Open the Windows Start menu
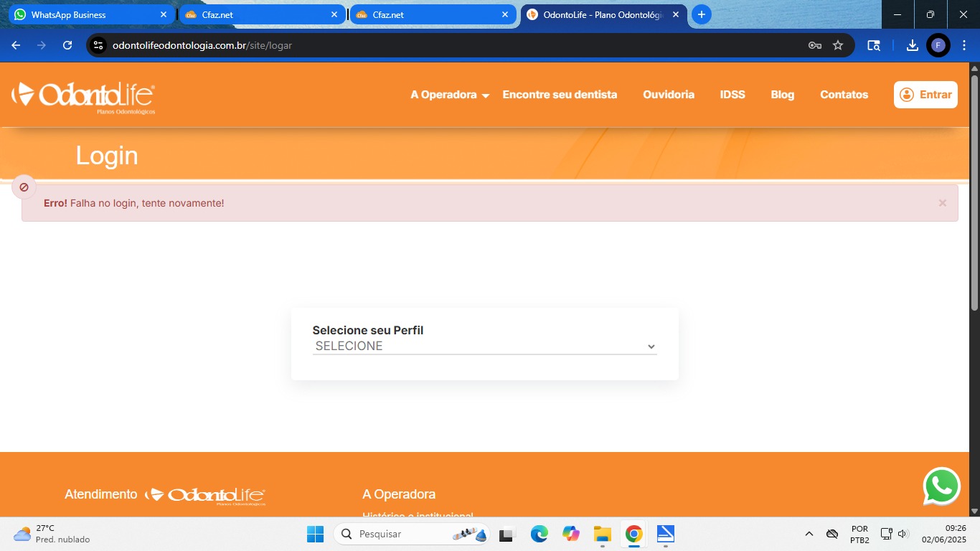980x551 pixels. tap(315, 534)
